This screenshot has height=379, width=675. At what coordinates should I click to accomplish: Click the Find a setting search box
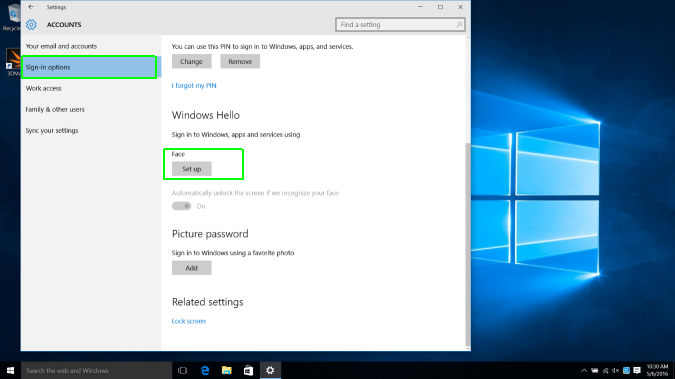(x=400, y=25)
